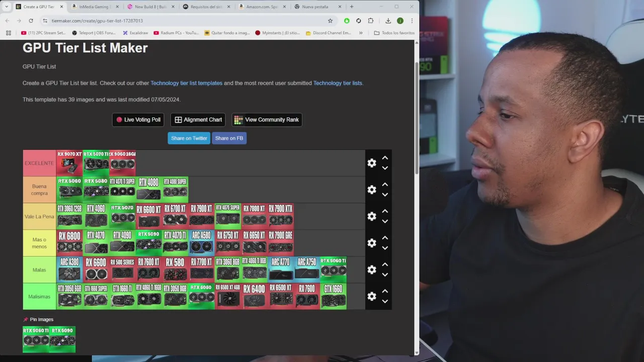Open Myinstants bookmark
Image resolution: width=644 pixels, height=362 pixels.
tap(278, 33)
